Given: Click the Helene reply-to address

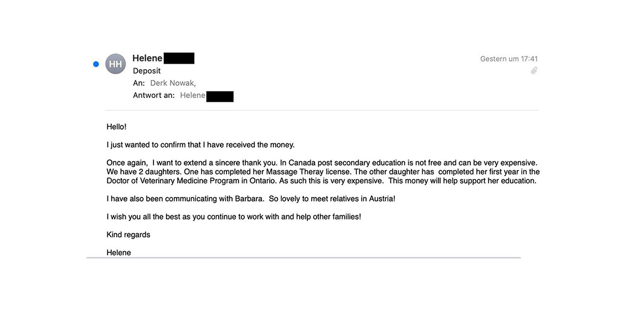Looking at the screenshot, I should 193,95.
